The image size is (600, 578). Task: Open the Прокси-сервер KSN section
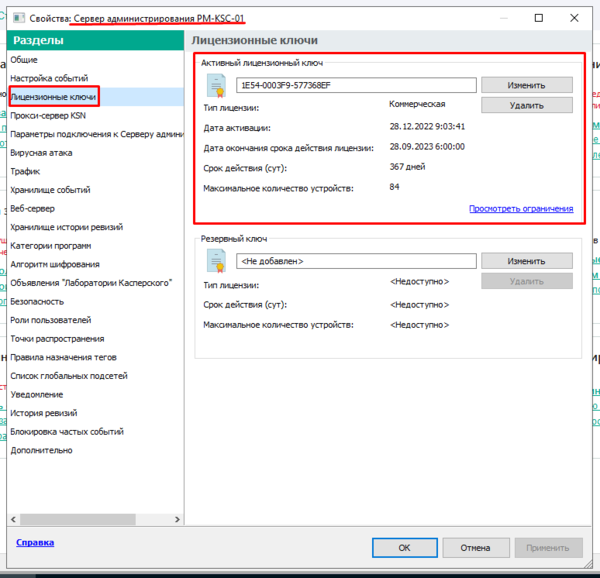(x=48, y=116)
